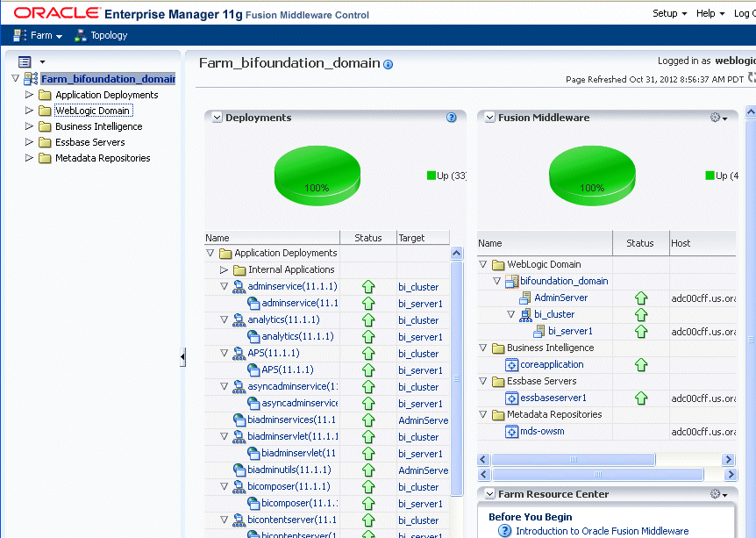
Task: Collapse the Farm_bifoundation_domain tree root
Action: pyautogui.click(x=16, y=78)
